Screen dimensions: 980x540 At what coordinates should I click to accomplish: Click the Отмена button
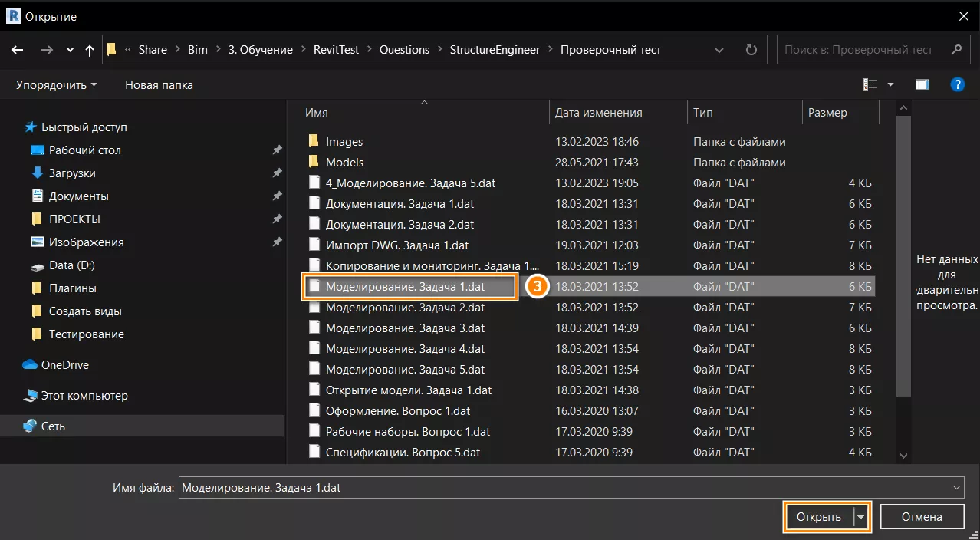tap(922, 517)
